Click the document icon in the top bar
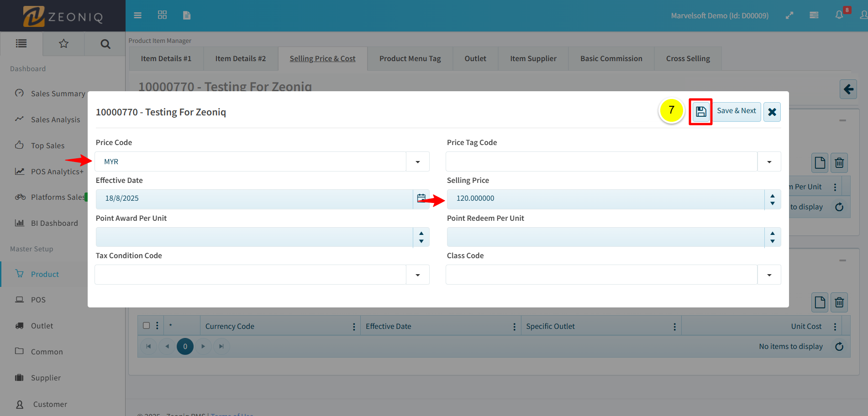The height and width of the screenshot is (416, 868). (187, 16)
